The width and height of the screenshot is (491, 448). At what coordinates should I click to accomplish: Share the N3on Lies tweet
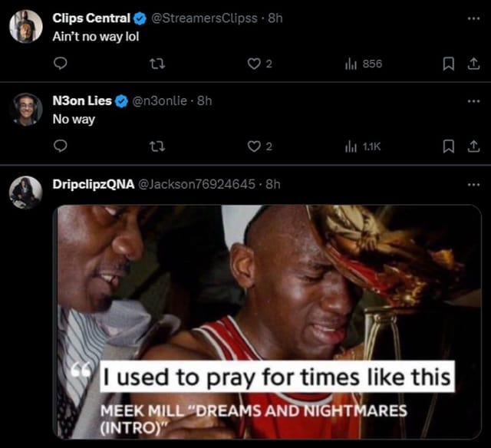[x=471, y=146]
